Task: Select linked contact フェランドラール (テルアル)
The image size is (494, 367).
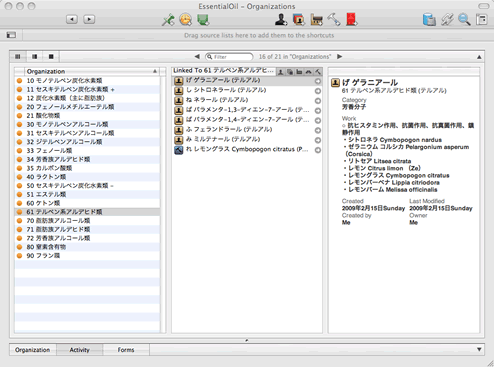Action: 247,130
